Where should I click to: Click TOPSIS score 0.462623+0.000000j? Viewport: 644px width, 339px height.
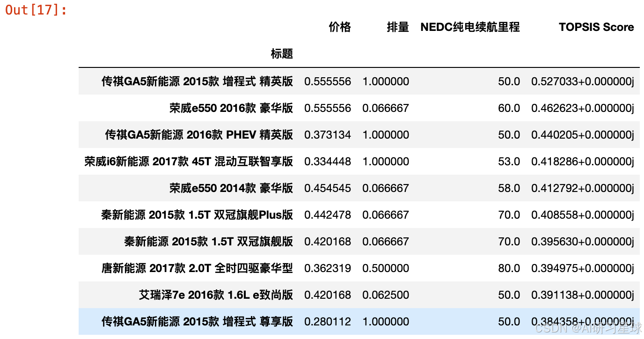pos(582,108)
